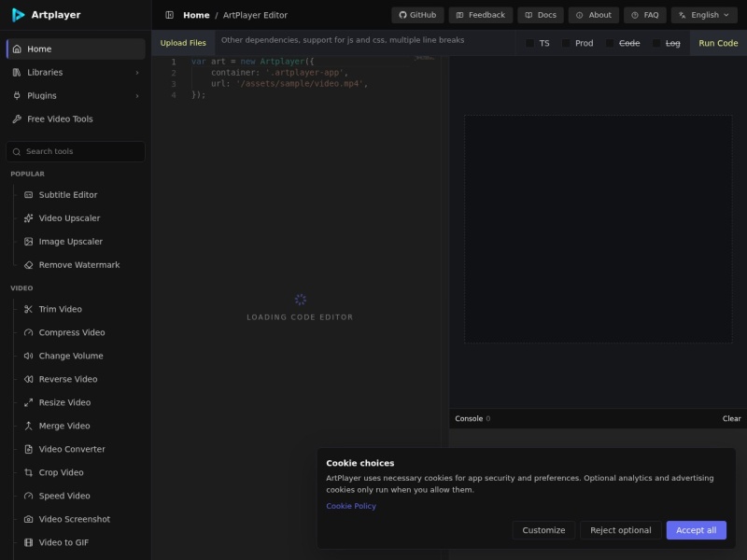Click the Home breadcrumb
Screen dimensions: 747x560
point(196,15)
